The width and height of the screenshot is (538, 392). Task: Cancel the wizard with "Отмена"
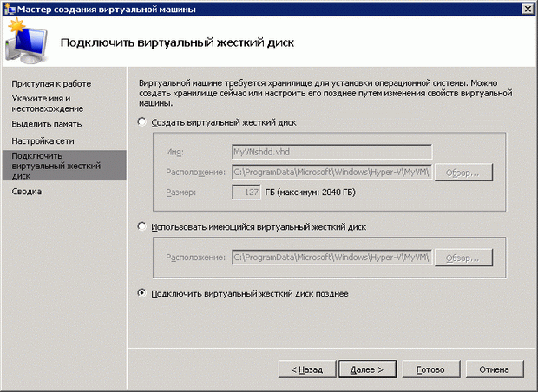[493, 369]
